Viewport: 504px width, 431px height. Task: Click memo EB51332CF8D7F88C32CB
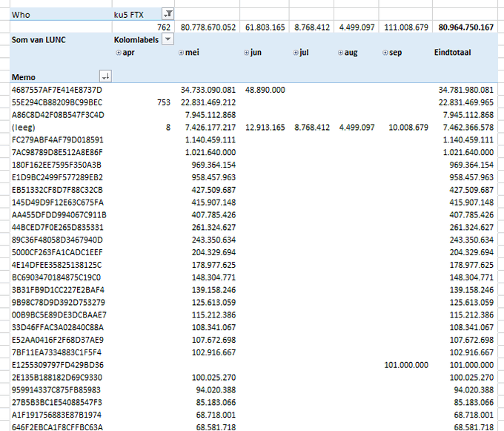pos(57,190)
